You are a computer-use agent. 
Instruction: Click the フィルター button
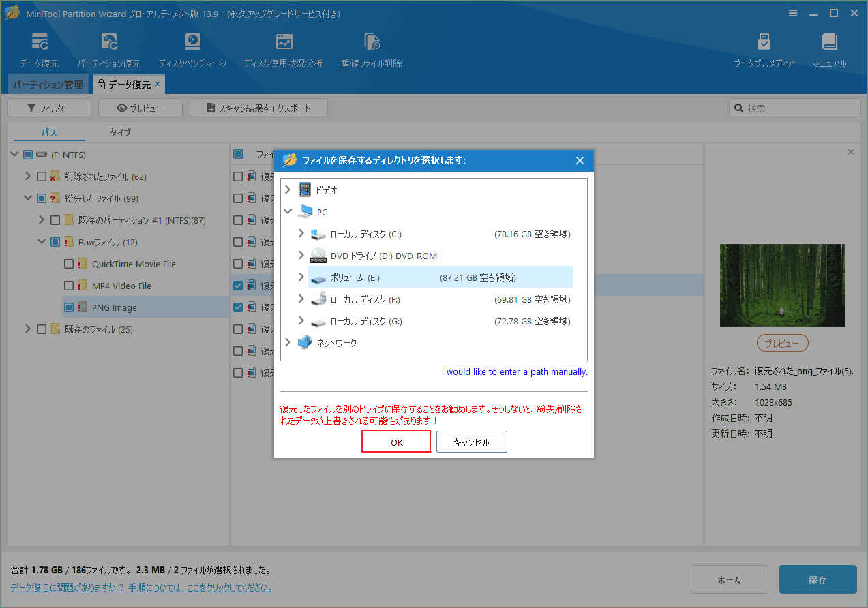(49, 108)
